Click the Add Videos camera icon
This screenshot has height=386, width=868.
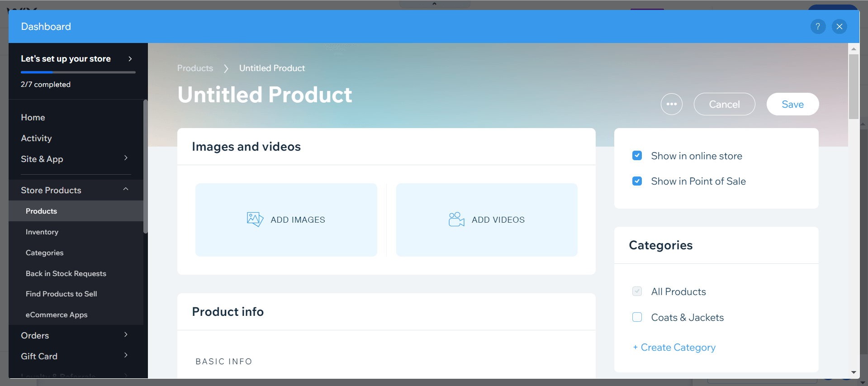(456, 219)
